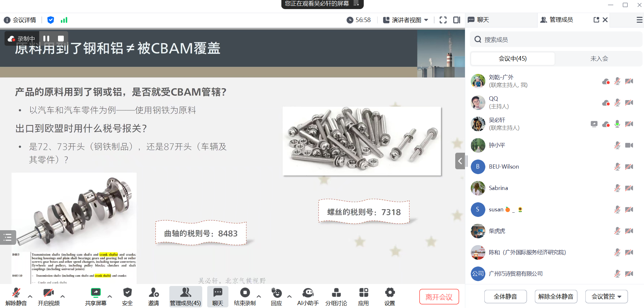
Task: Click the 分组讨论 breakout rooms icon
Action: click(x=336, y=293)
